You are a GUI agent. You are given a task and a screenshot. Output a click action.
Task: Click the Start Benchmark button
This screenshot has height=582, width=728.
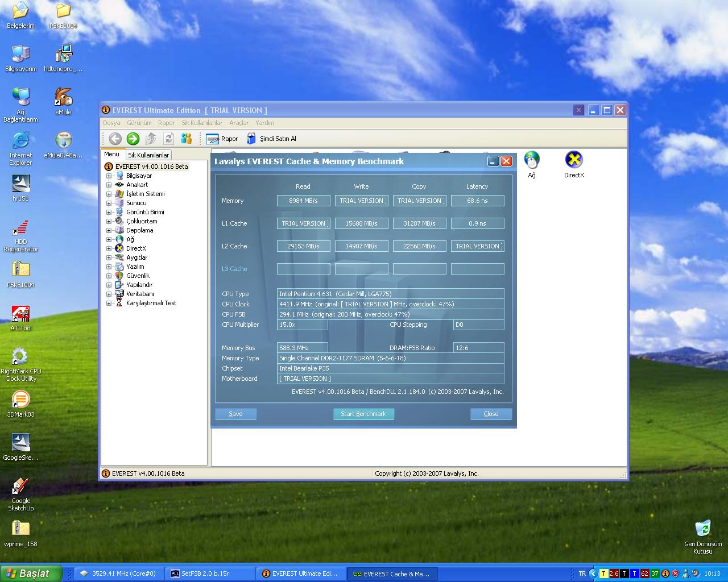point(363,414)
